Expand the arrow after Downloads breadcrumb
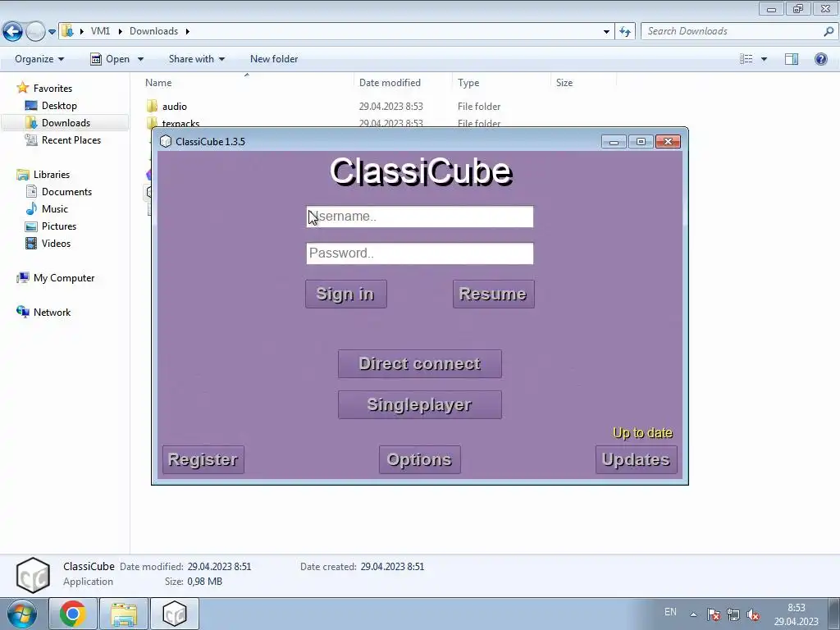This screenshot has width=840, height=630. click(x=188, y=31)
